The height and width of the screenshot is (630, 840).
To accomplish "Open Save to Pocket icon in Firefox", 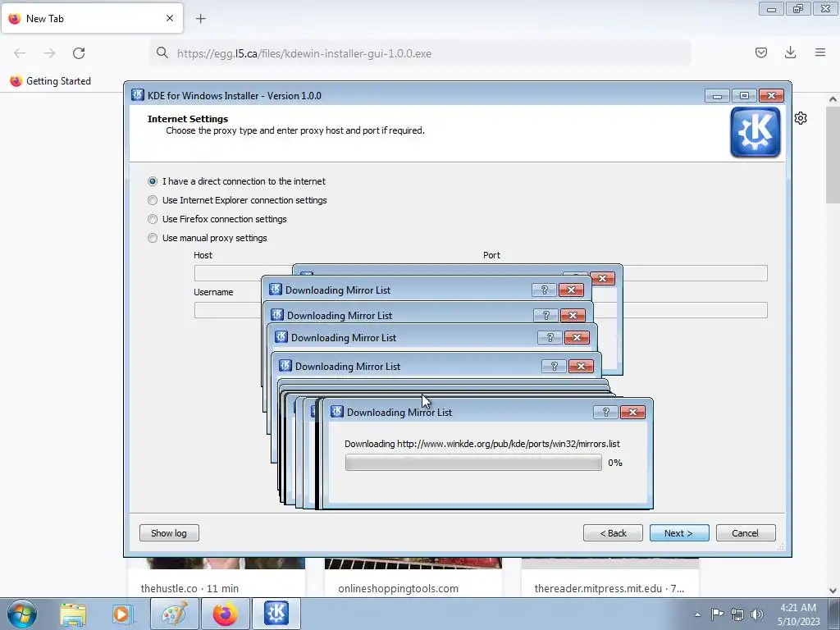I will tap(761, 52).
